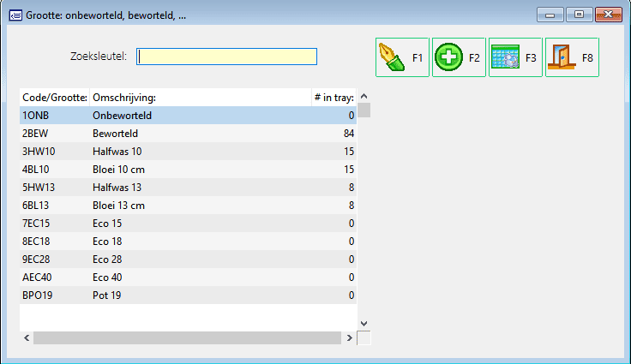
Task: Select the row with code 2BEW
Action: coord(188,134)
